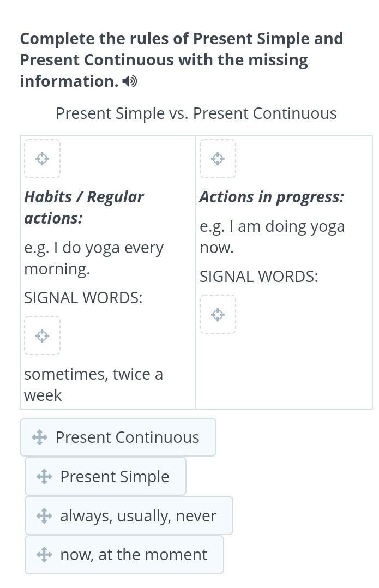Click the move handle on Present Simple
379x588 pixels.
(44, 477)
